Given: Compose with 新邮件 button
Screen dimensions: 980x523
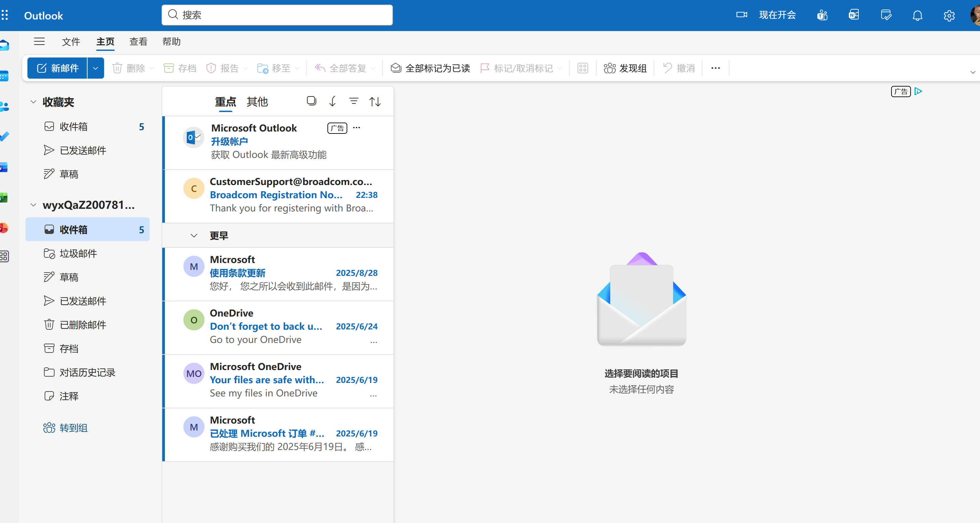Looking at the screenshot, I should pyautogui.click(x=57, y=68).
